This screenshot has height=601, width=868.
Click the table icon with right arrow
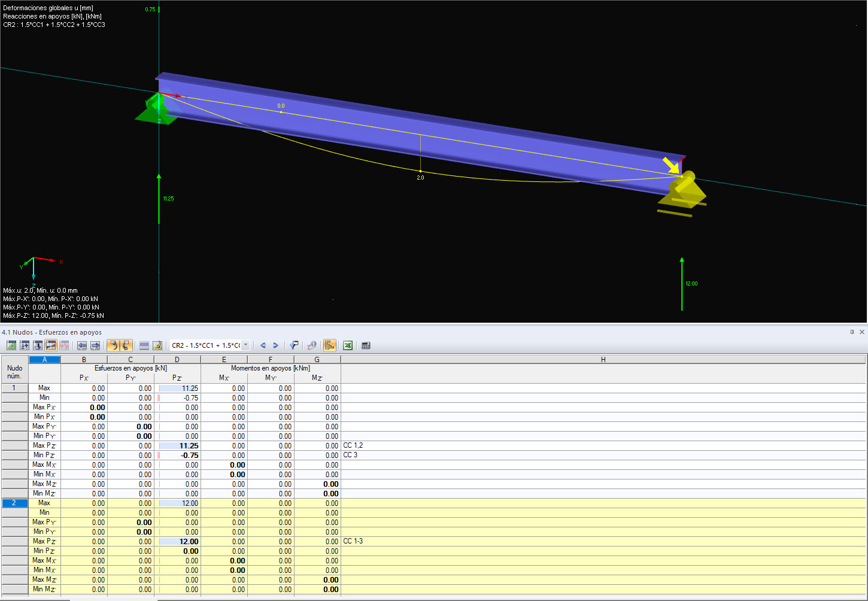coord(95,345)
